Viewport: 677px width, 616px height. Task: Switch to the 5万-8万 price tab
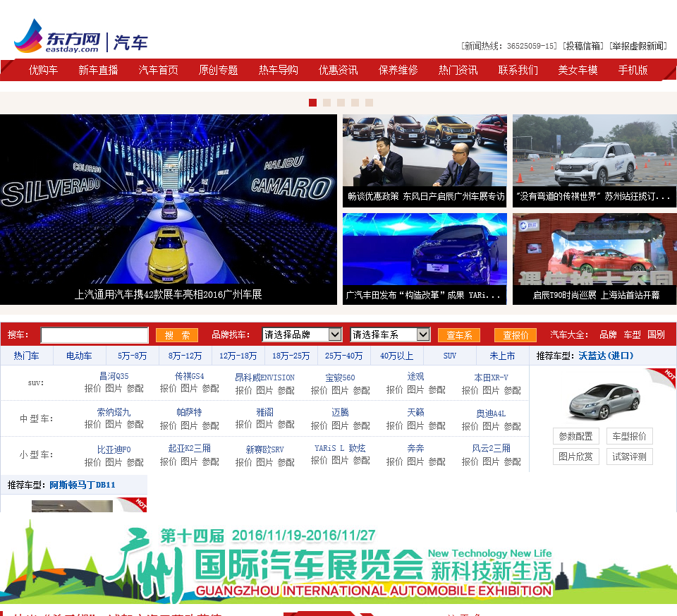132,356
